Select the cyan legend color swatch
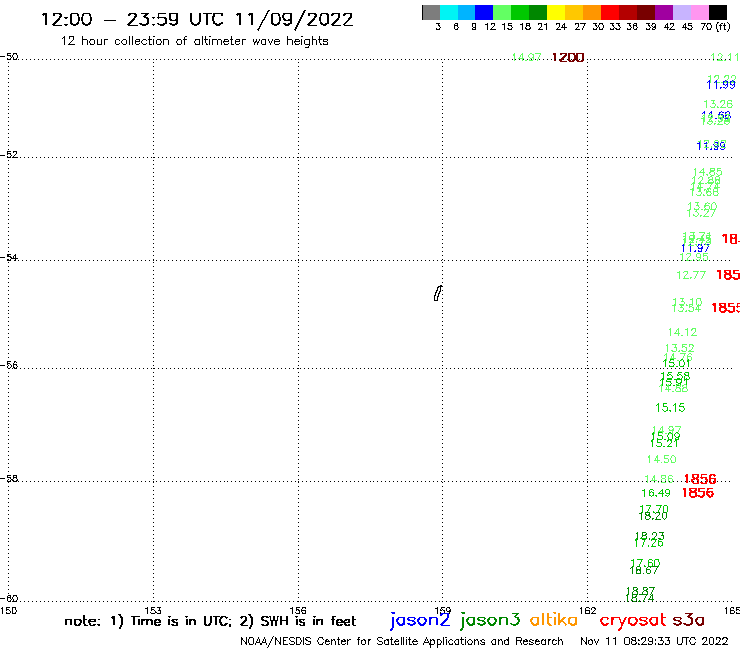 coord(449,13)
